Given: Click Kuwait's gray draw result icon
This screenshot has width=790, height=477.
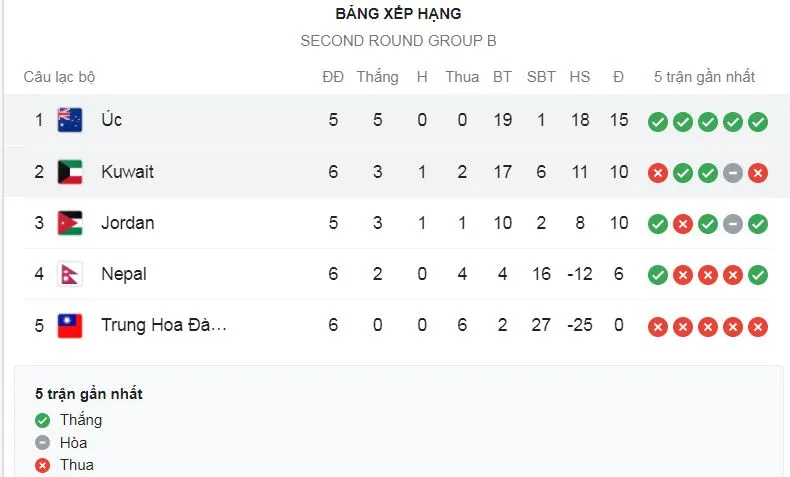Looking at the screenshot, I should click(733, 173).
